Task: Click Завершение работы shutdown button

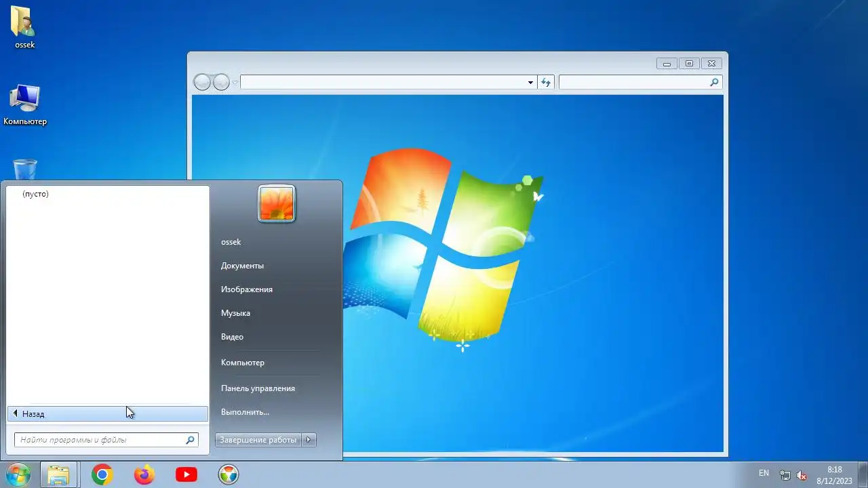Action: pos(258,440)
